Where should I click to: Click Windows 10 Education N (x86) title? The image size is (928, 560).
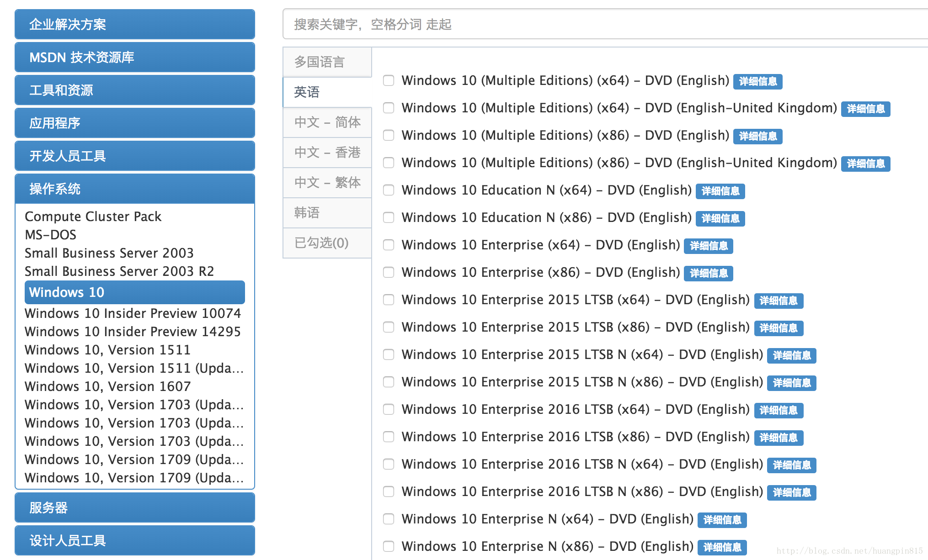click(x=547, y=217)
